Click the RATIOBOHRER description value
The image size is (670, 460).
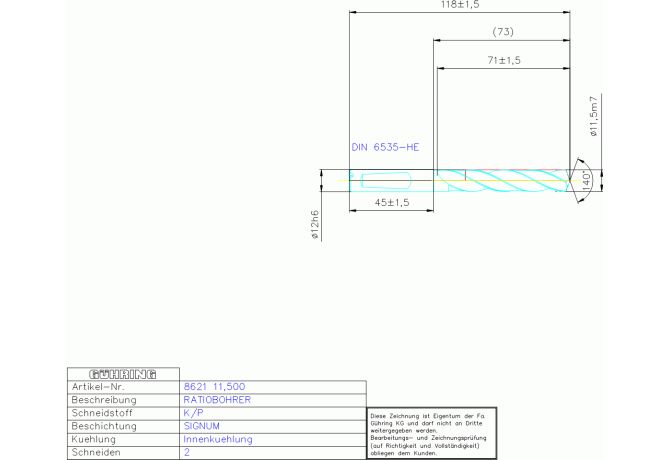(217, 399)
